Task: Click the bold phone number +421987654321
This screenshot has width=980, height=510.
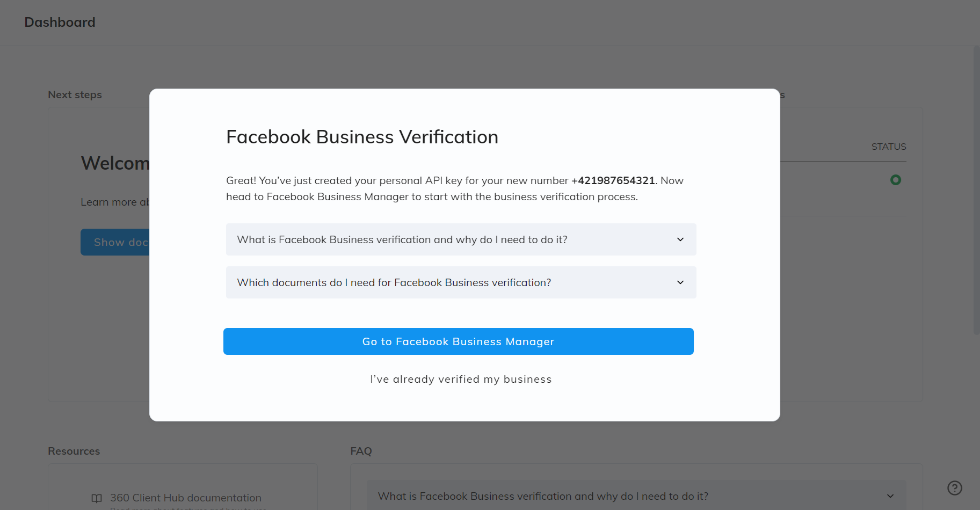Action: (x=613, y=180)
